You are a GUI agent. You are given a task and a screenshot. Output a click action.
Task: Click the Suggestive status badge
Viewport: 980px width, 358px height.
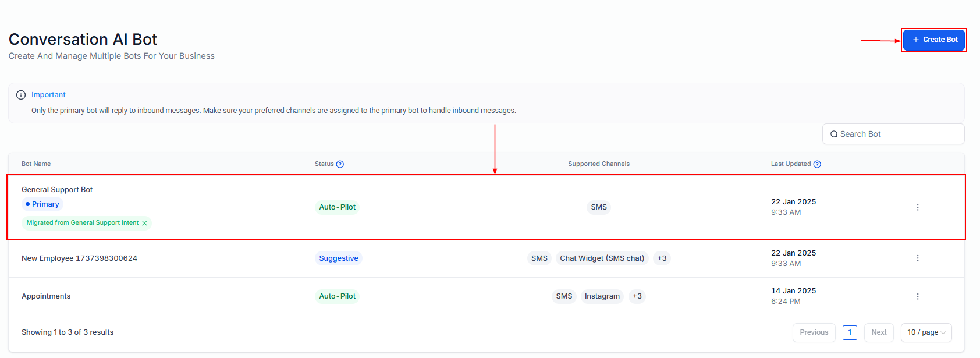point(339,258)
